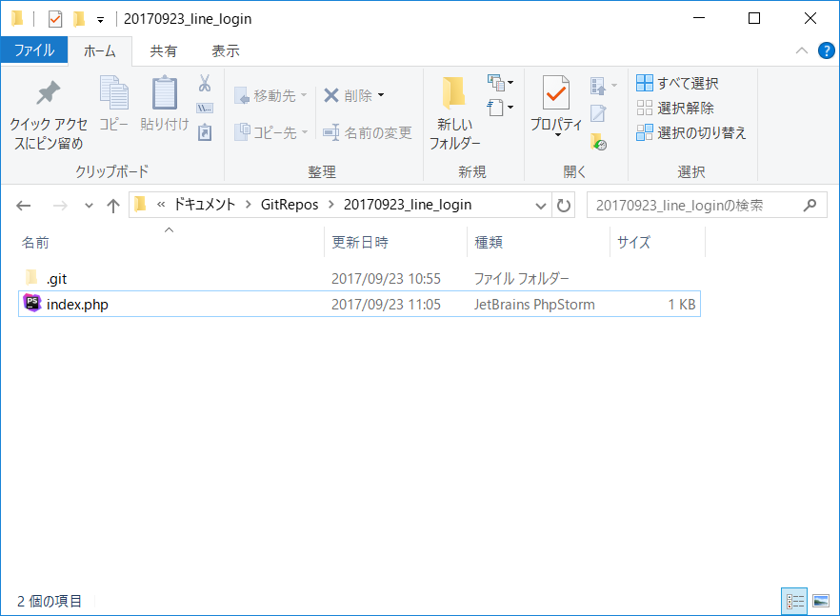The image size is (840, 616).
Task: Select all items with すべて選択
Action: (x=677, y=83)
